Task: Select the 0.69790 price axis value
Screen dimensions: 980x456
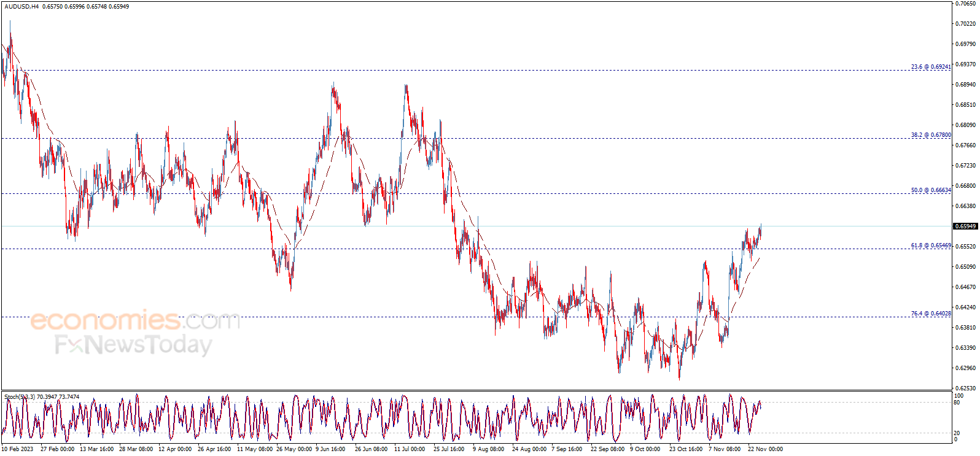Action: 966,44
